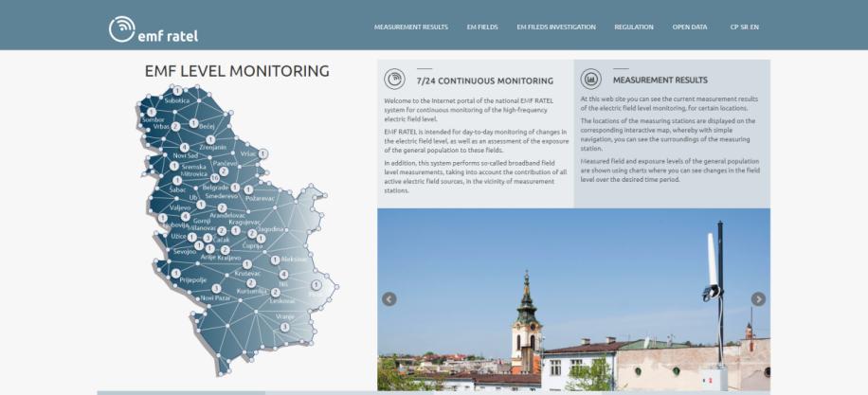Open EM Fileds Investigation menu
868x395 pixels.
coord(556,27)
